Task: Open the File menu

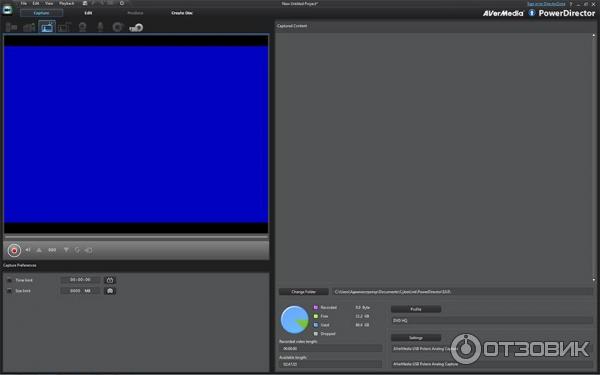Action: pos(24,3)
